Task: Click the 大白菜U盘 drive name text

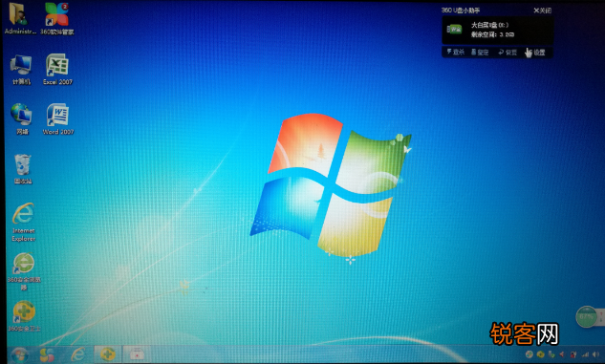Action: (489, 25)
